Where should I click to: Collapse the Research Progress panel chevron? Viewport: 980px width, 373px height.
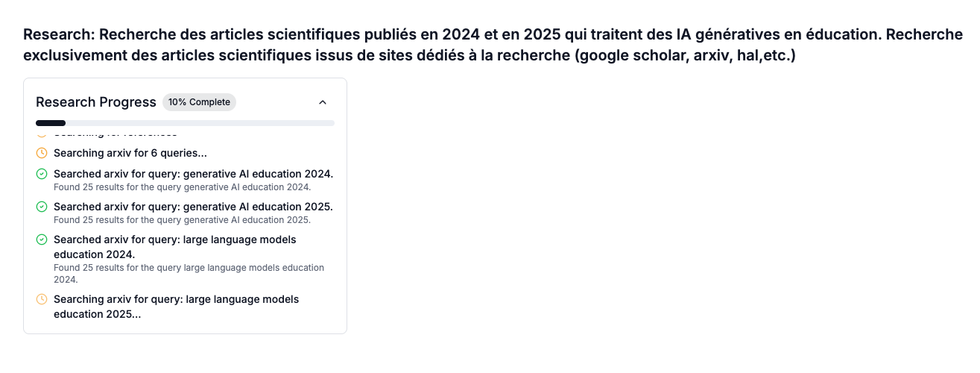click(323, 102)
